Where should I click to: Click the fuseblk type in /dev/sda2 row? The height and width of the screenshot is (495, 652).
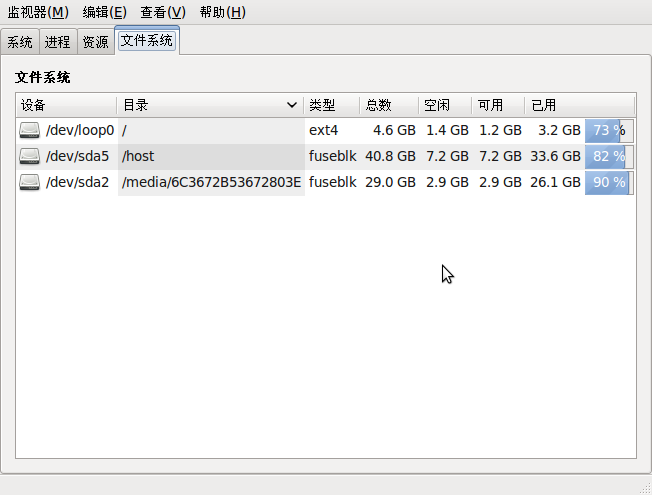coord(333,183)
